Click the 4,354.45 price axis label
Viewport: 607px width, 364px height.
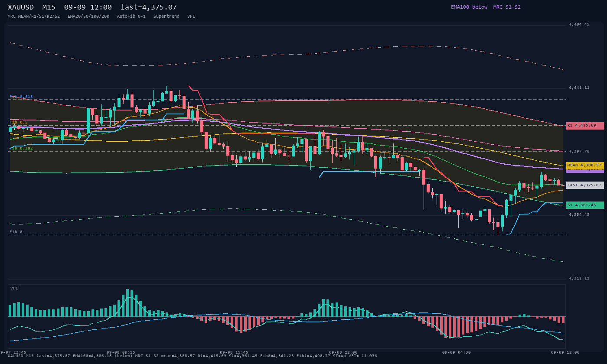[579, 215]
